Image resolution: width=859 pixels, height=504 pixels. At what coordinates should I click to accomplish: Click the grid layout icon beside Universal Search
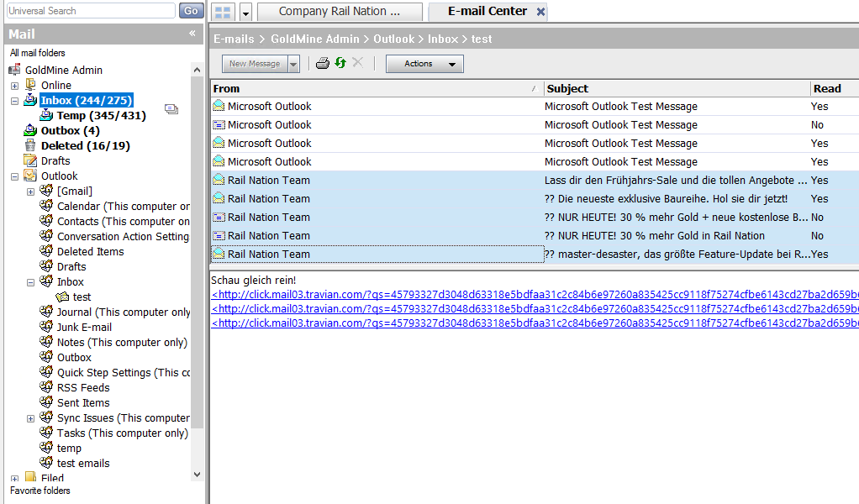tap(223, 11)
